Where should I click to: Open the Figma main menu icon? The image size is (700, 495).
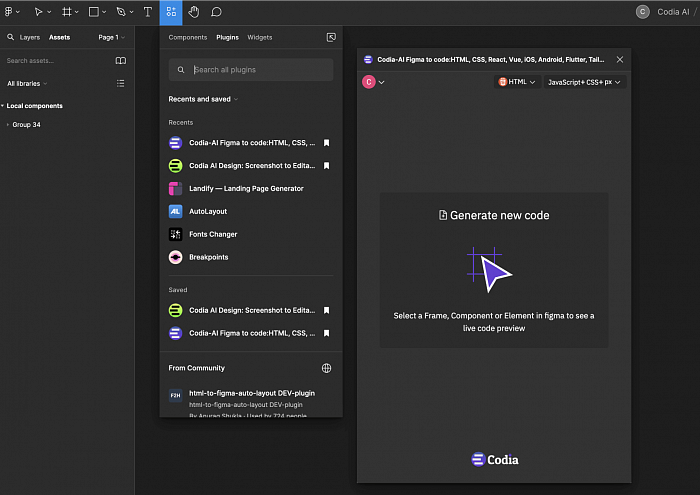click(8, 12)
